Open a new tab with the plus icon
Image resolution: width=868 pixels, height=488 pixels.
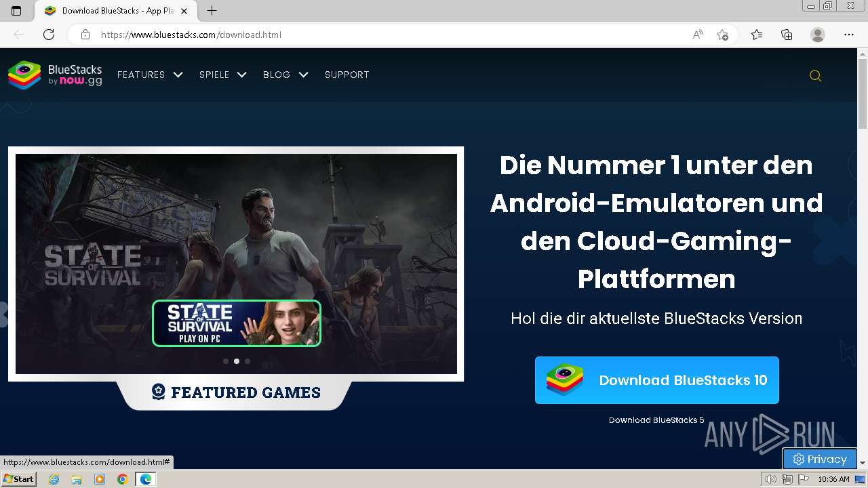(x=212, y=11)
